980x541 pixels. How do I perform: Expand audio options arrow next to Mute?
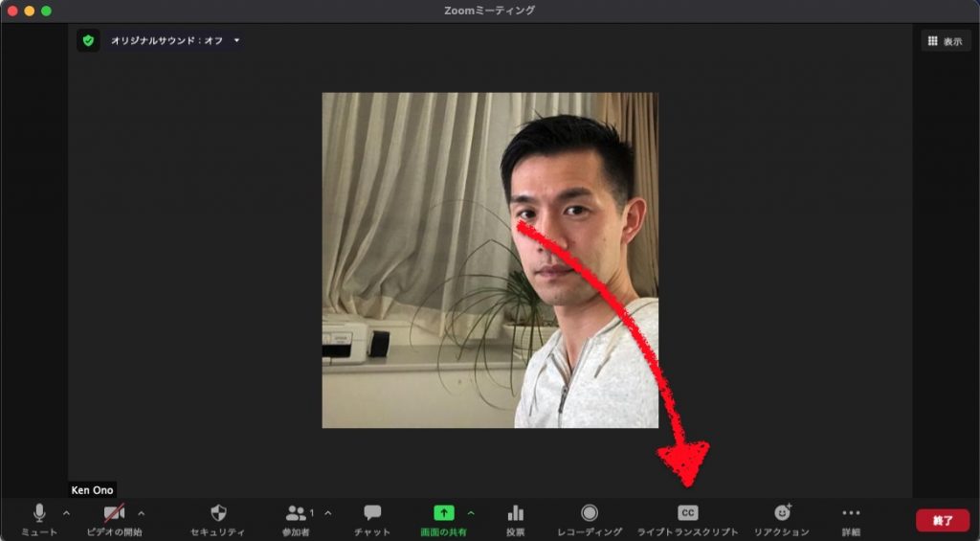(x=66, y=513)
